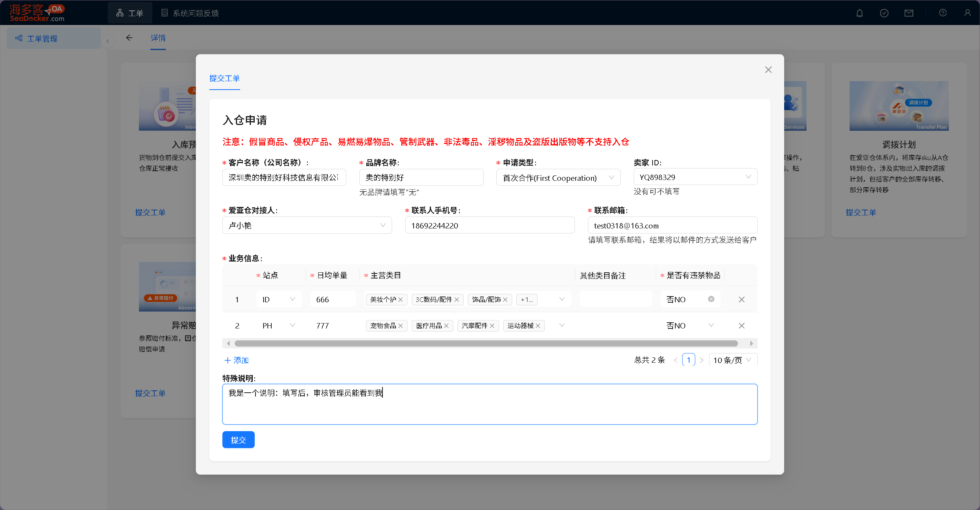Click the notification bell icon
980x510 pixels.
[x=860, y=13]
